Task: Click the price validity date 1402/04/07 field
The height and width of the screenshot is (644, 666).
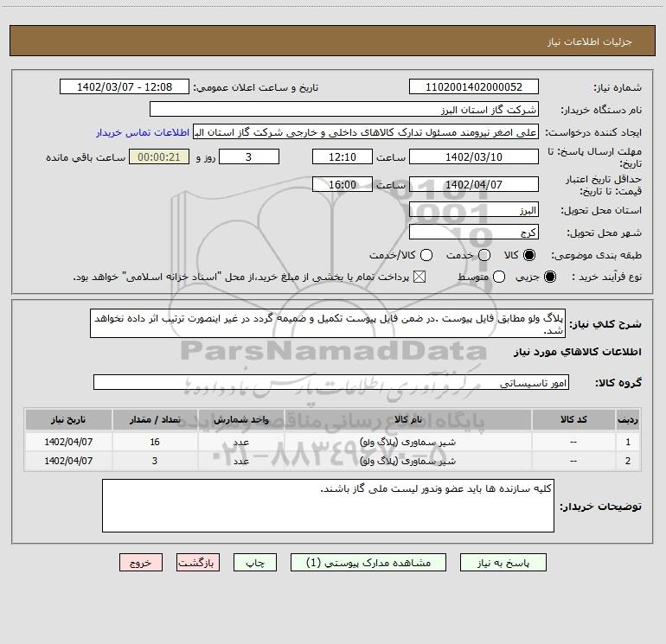Action: tap(474, 184)
